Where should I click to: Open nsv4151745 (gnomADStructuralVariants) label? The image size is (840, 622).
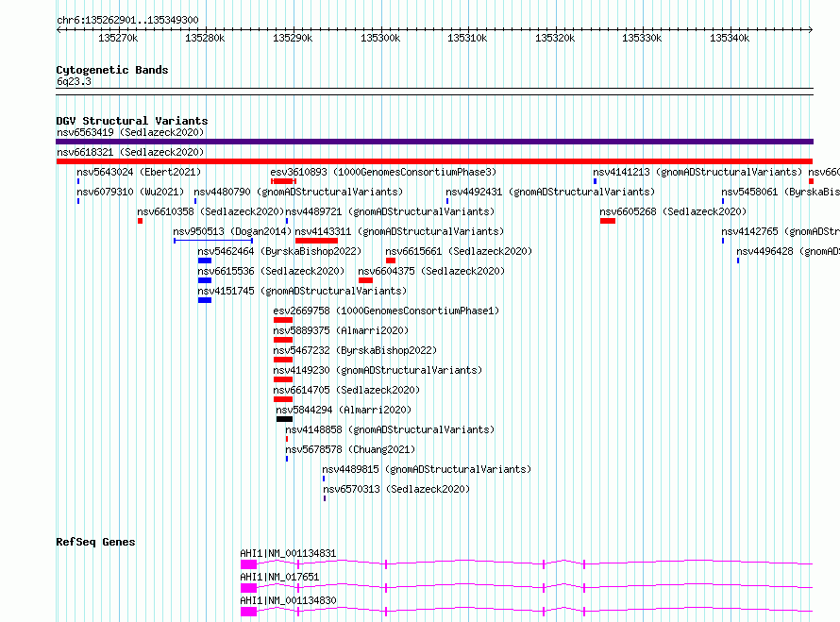click(x=302, y=291)
